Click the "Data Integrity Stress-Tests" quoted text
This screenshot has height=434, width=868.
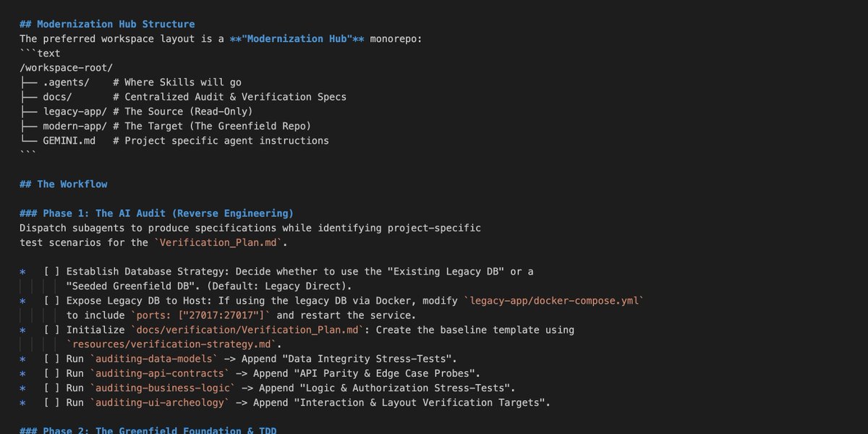pyautogui.click(x=367, y=359)
